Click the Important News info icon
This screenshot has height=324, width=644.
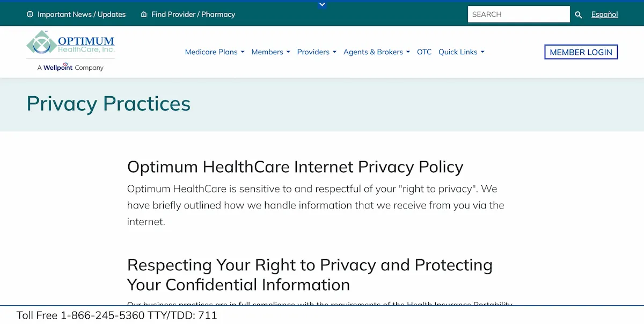[30, 15]
